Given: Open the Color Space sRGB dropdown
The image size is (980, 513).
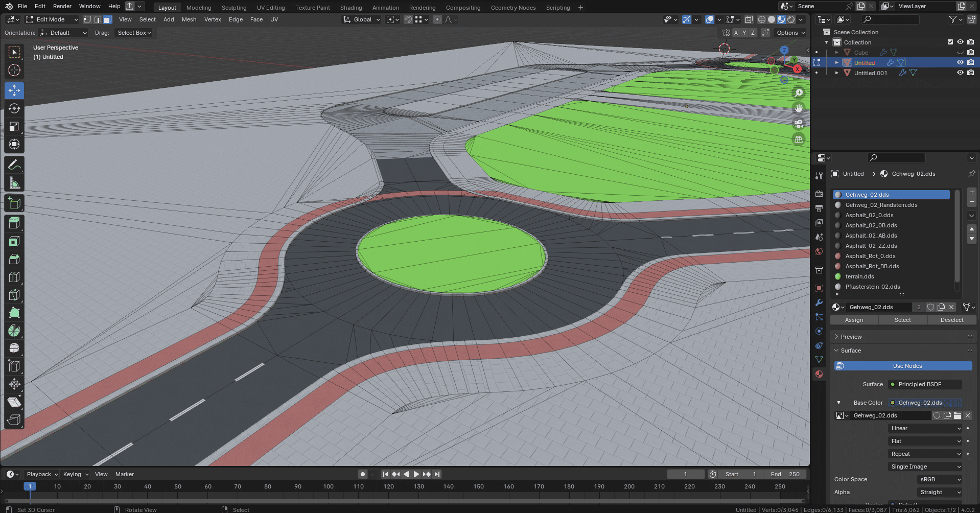Looking at the screenshot, I should click(940, 479).
